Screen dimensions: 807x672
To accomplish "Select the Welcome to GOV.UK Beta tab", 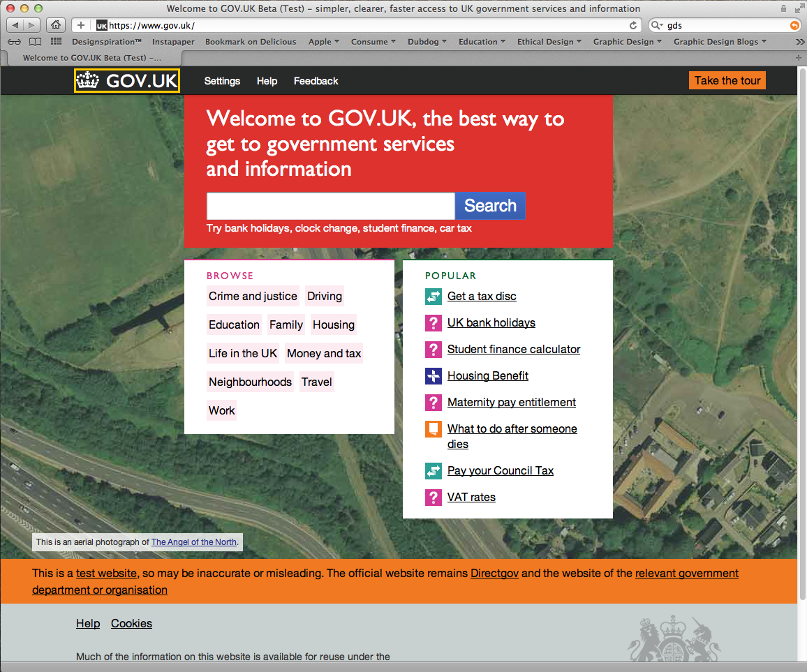I will [91, 58].
